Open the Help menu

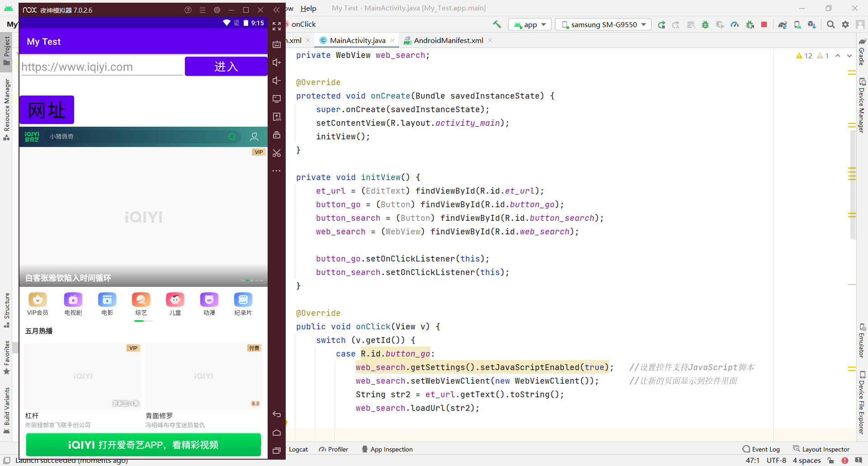(x=308, y=8)
